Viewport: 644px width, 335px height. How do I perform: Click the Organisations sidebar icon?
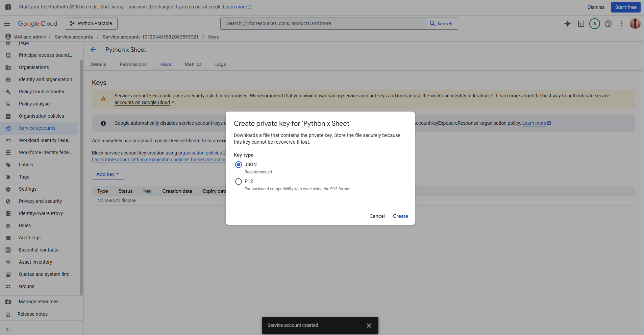(8, 67)
